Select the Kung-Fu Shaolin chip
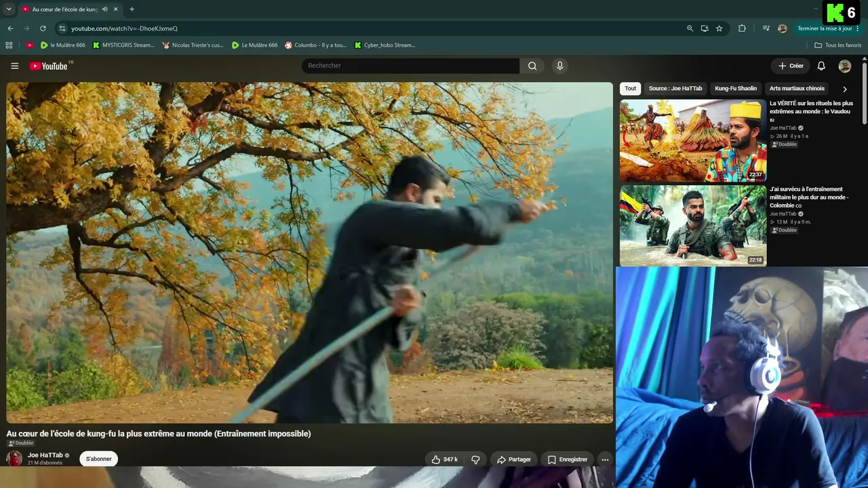 click(736, 89)
